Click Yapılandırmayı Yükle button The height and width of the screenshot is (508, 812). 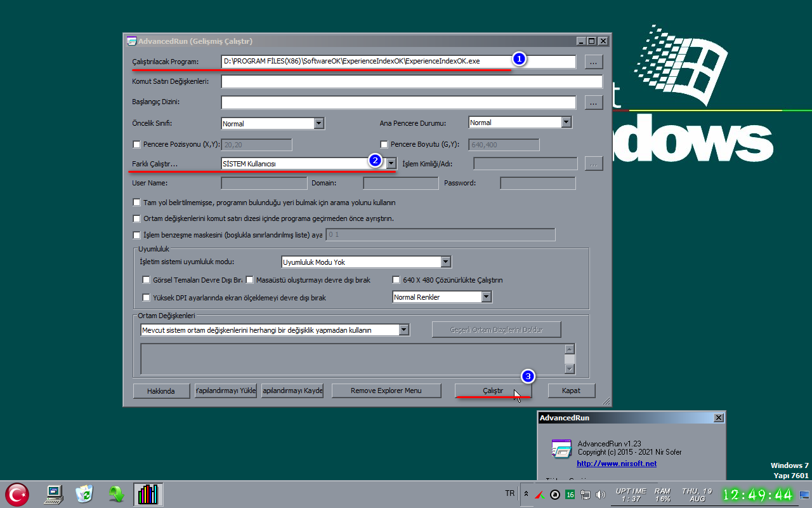point(225,391)
